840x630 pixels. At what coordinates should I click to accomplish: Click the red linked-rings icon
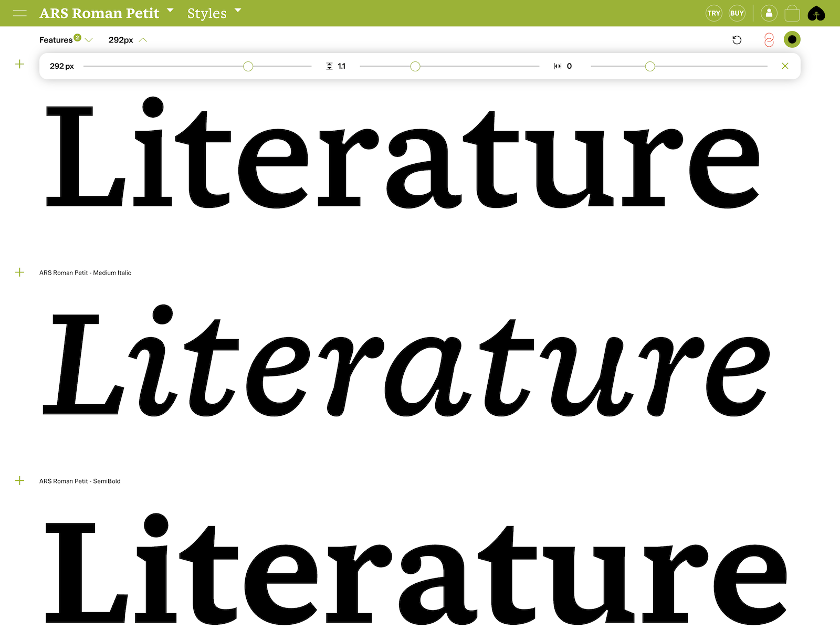[x=769, y=40]
